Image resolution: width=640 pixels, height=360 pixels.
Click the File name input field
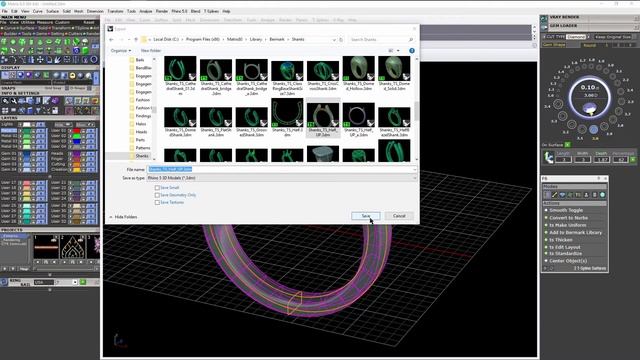tap(282, 169)
